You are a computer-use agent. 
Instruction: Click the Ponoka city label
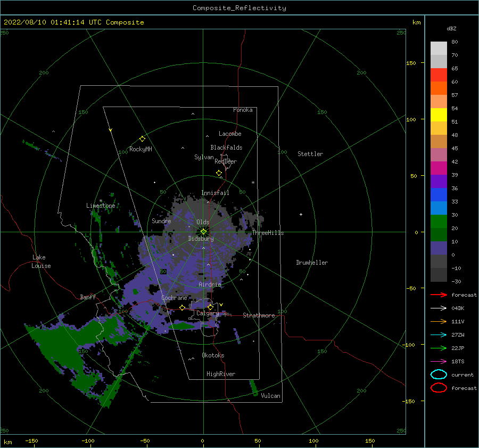[243, 110]
